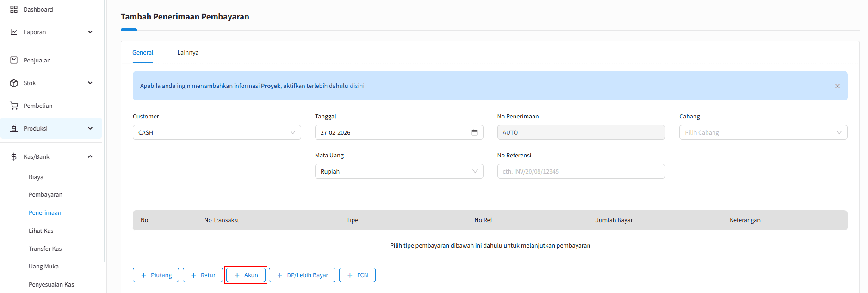This screenshot has height=293, width=868.
Task: Collapse the Kas/Bank menu chevron
Action: (x=90, y=156)
